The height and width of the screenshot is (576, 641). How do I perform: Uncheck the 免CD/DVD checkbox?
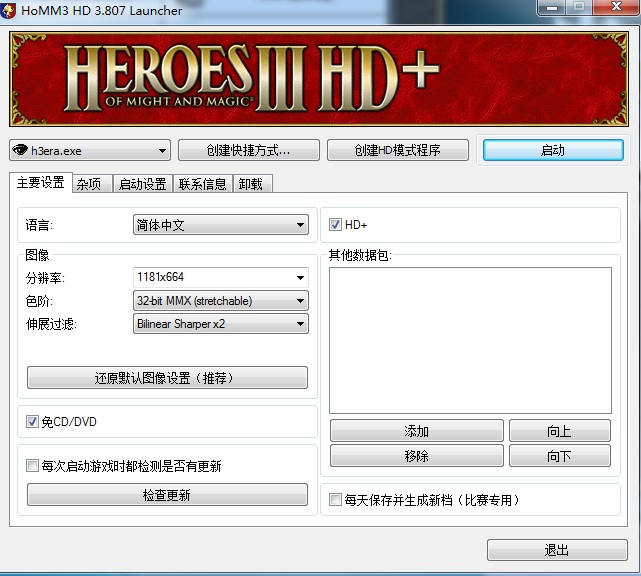pos(32,421)
